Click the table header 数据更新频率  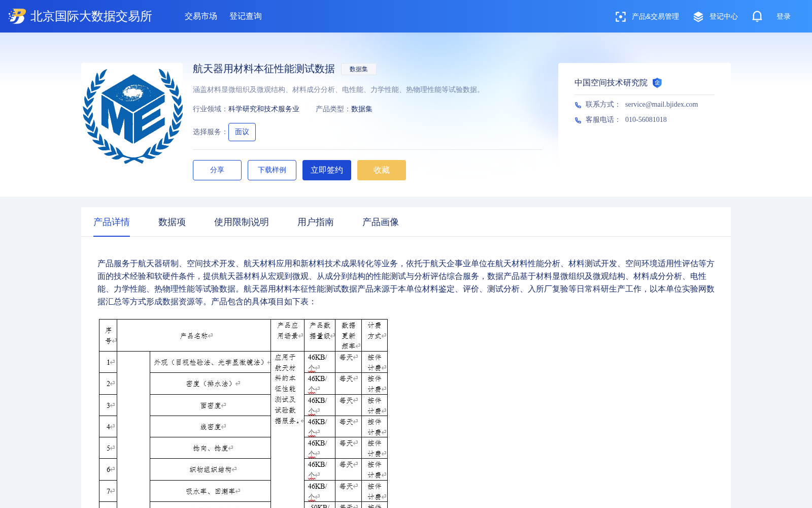(349, 335)
